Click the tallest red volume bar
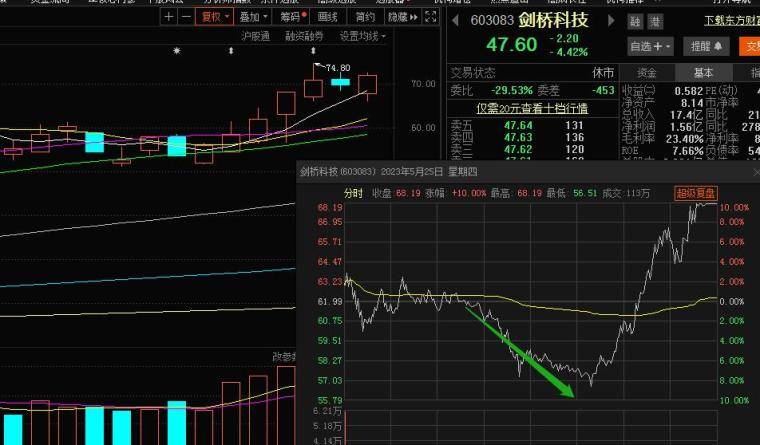 click(286, 406)
